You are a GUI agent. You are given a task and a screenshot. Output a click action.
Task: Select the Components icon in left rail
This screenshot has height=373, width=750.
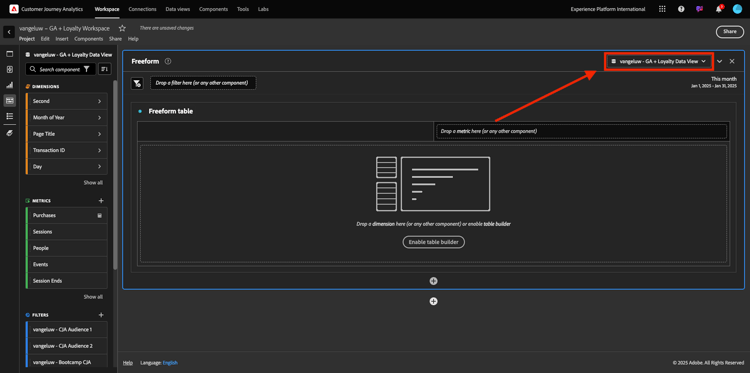(10, 100)
